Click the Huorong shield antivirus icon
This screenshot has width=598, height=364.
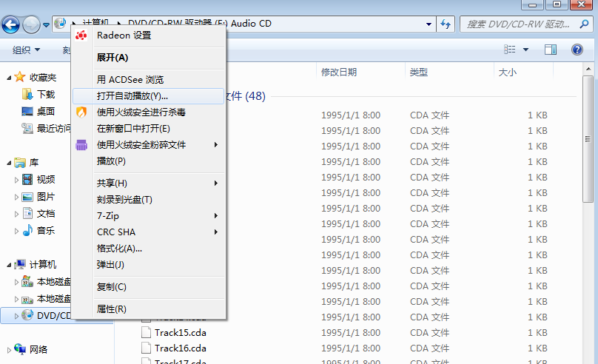coord(81,112)
